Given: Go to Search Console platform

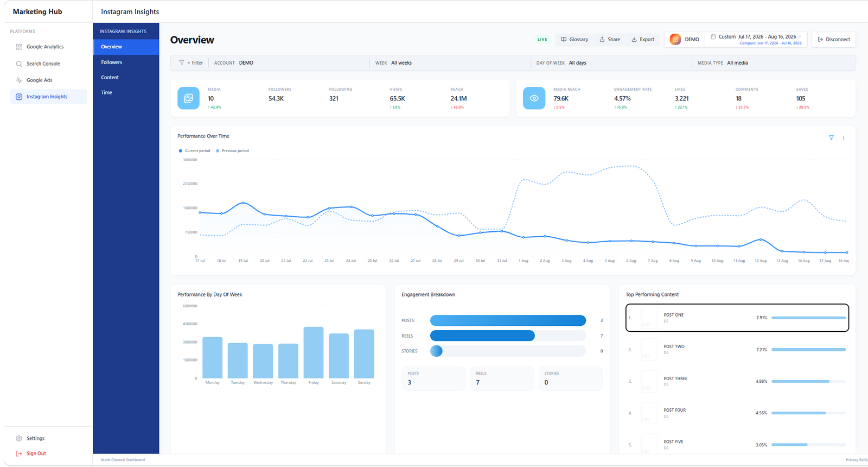Looking at the screenshot, I should 48,64.
